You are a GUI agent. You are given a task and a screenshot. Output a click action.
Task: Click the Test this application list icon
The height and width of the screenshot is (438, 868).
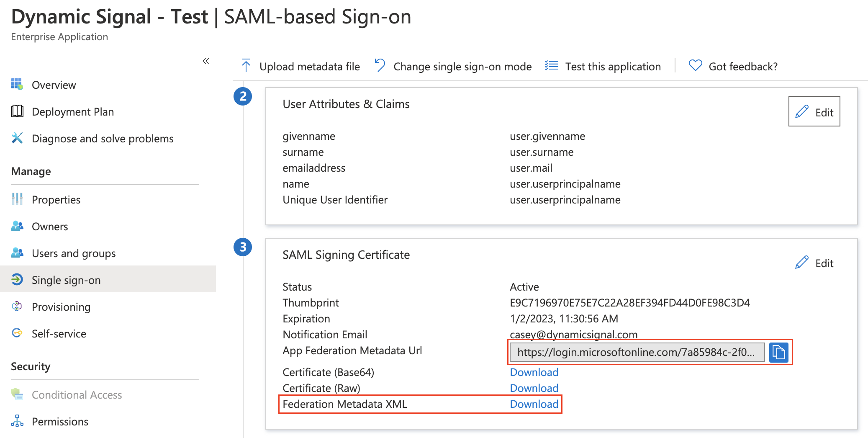(x=552, y=66)
